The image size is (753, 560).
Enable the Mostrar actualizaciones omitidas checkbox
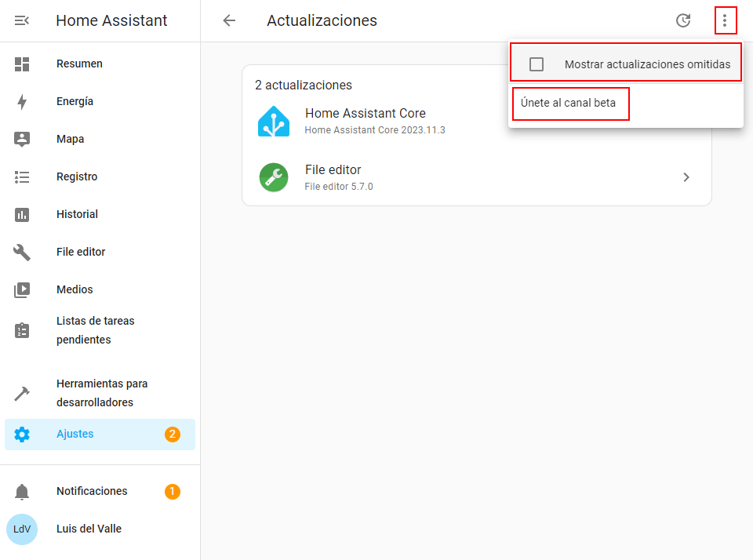pos(537,64)
